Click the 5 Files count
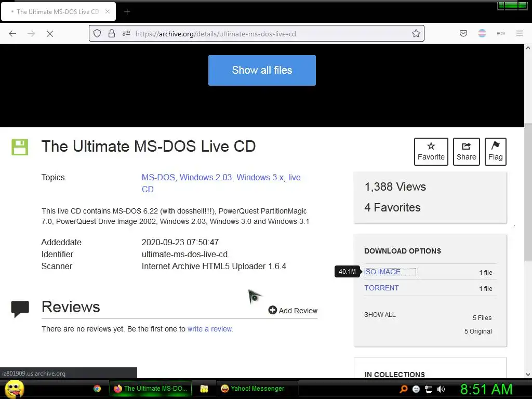This screenshot has width=532, height=399. [x=482, y=317]
